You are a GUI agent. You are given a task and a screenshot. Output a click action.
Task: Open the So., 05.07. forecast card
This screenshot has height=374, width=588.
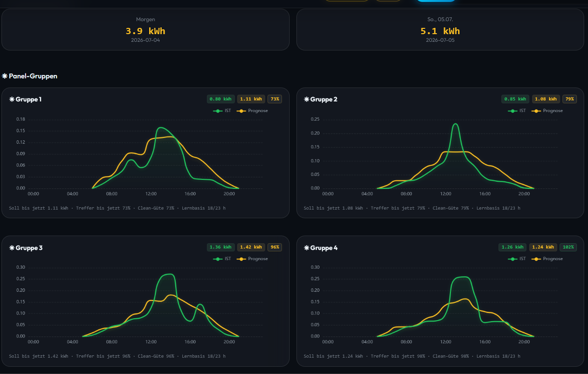point(440,29)
